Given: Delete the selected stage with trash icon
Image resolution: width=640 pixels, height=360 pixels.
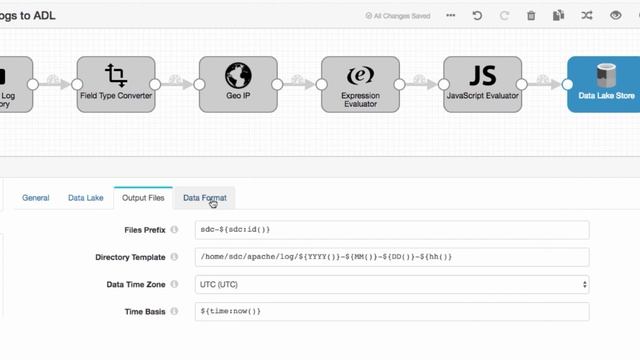Looking at the screenshot, I should click(531, 16).
